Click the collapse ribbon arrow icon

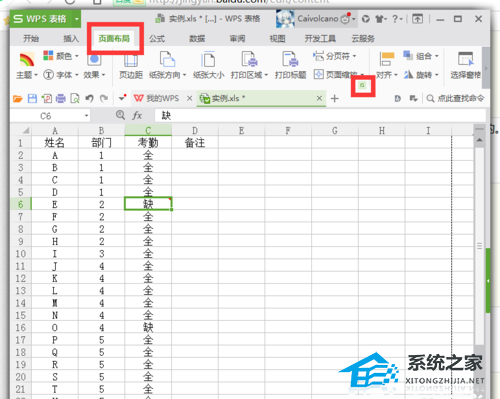pos(418,19)
